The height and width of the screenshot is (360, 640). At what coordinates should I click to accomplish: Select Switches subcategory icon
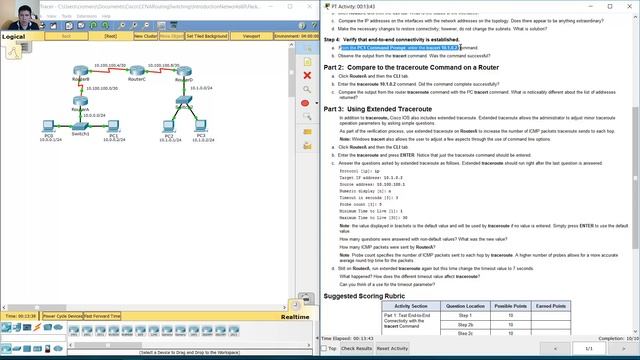17,348
